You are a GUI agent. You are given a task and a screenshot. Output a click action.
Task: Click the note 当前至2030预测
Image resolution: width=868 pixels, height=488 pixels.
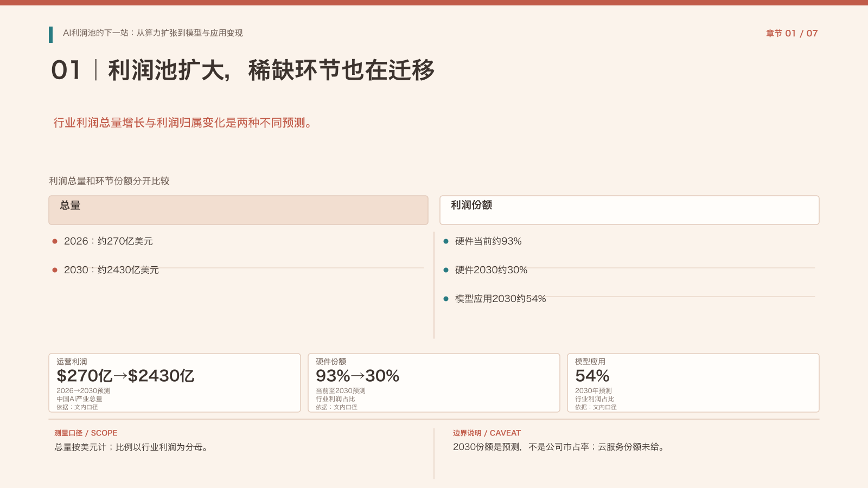(341, 391)
